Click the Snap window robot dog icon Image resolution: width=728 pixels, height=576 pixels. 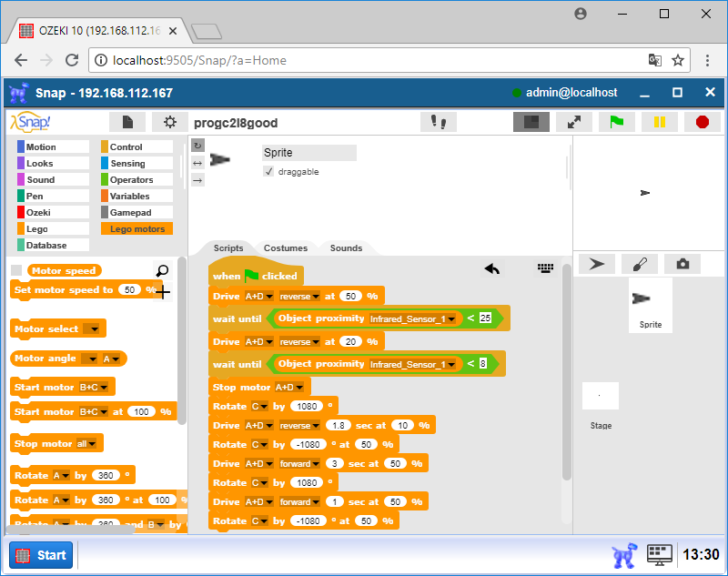[x=19, y=93]
